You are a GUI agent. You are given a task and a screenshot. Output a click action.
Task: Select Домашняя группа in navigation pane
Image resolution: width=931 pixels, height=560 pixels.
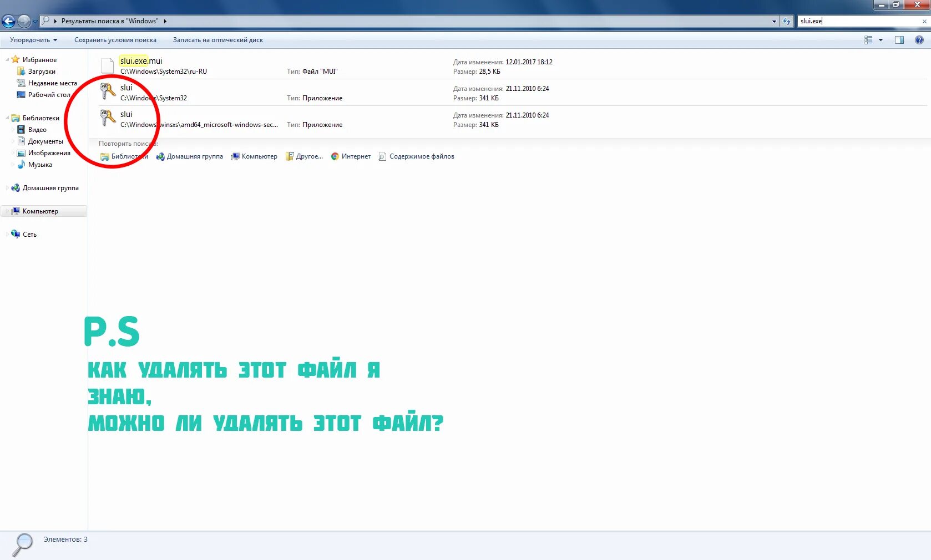[50, 188]
